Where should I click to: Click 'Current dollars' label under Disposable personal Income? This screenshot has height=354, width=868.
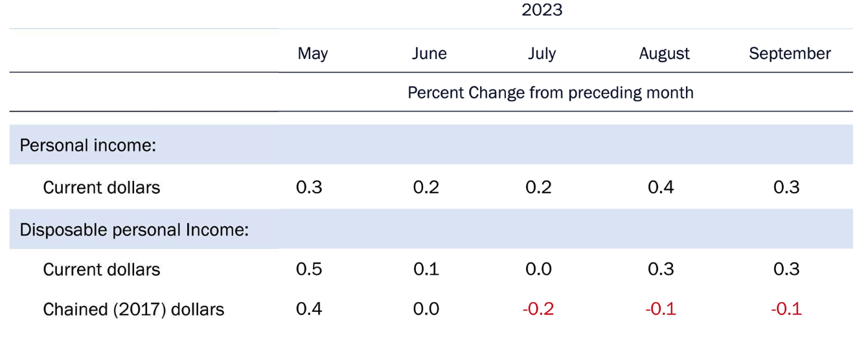click(101, 270)
